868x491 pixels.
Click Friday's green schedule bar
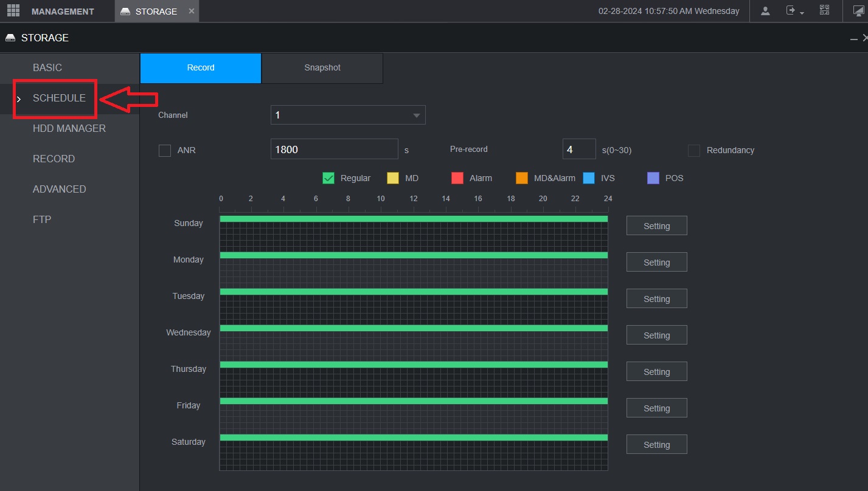click(414, 401)
